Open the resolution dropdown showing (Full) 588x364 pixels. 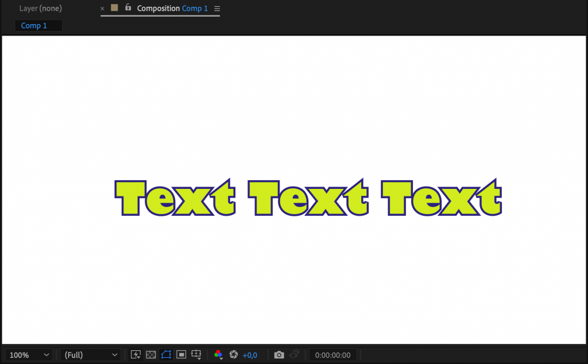click(90, 354)
